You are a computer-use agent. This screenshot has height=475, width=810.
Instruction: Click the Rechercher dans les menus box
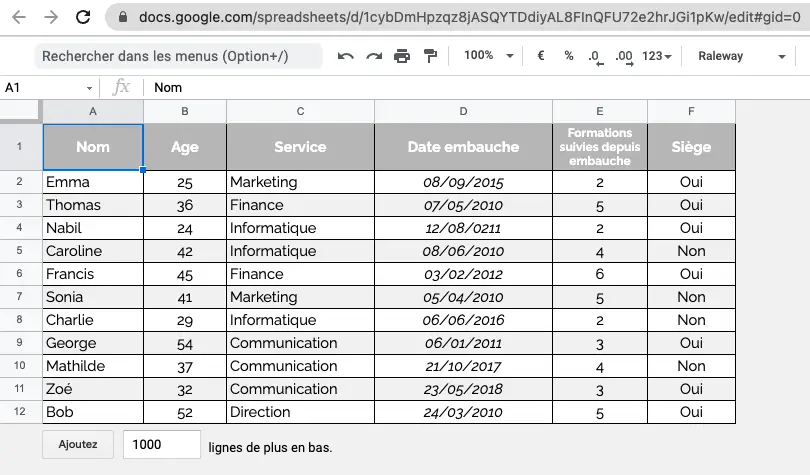[x=179, y=56]
